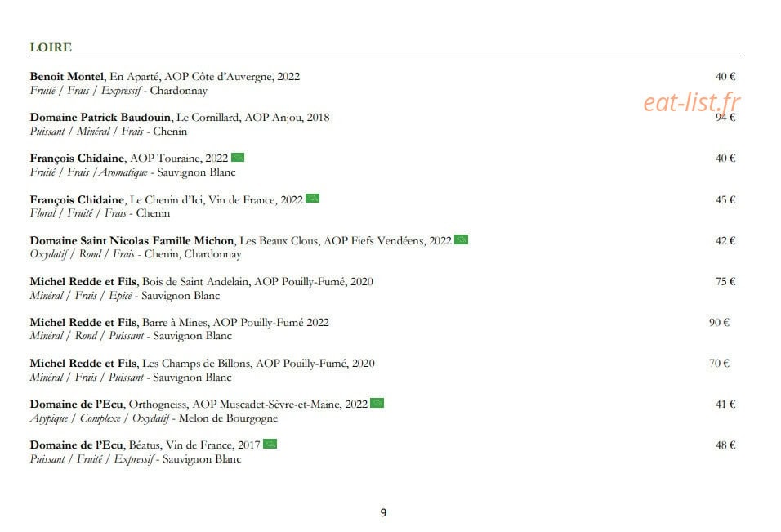Click the 48 € price of Béatus
This screenshot has width=781, height=532.
pos(725,445)
